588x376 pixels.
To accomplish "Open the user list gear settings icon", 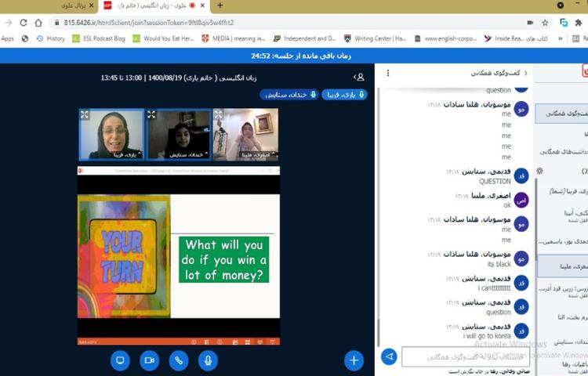I will (539, 171).
